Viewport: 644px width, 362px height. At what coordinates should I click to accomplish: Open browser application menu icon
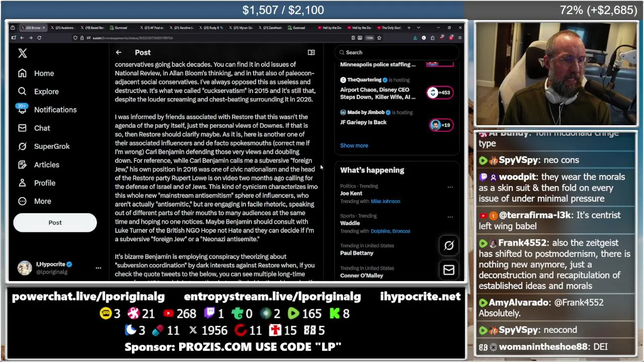[460, 38]
